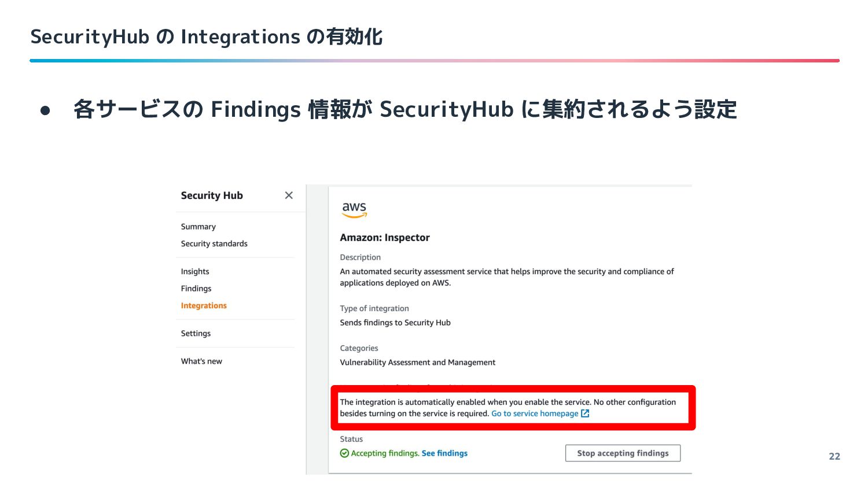Image resolution: width=868 pixels, height=488 pixels.
Task: Open Security standards in the sidebar
Action: coord(214,243)
